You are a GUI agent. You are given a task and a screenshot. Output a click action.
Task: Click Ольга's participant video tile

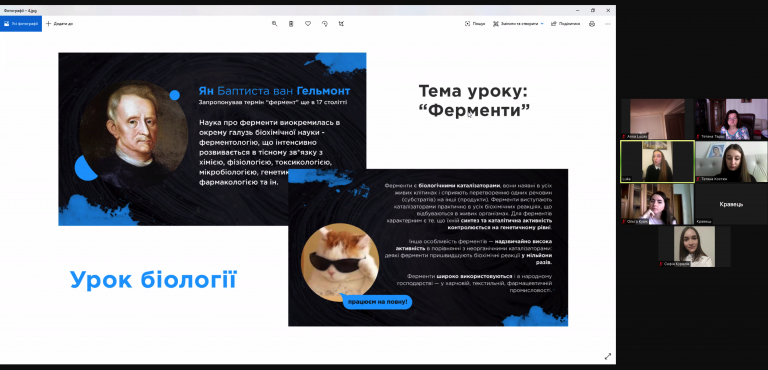click(657, 204)
